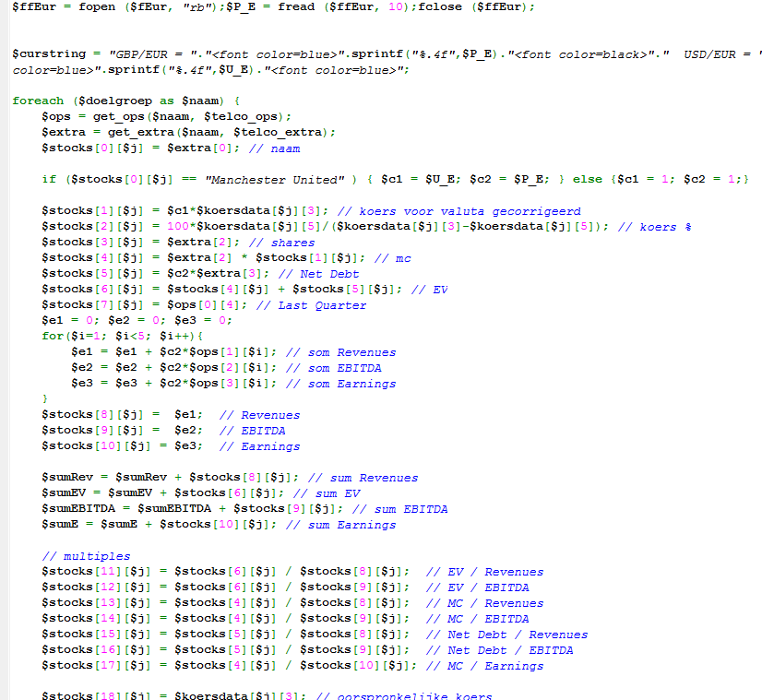
Task: Click the '// naam' comment
Action: click(x=275, y=148)
